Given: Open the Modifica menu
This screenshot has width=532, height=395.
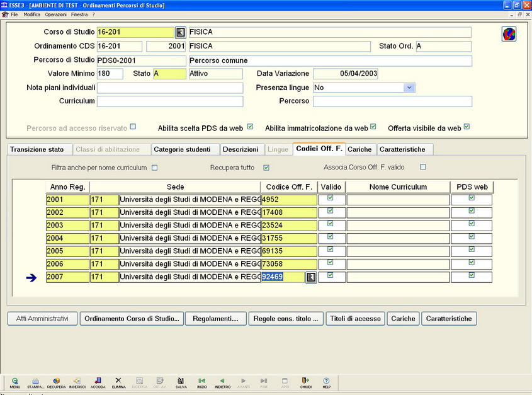Looking at the screenshot, I should (x=32, y=14).
